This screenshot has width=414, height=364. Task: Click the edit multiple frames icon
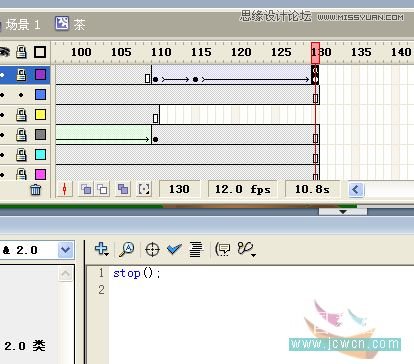click(123, 189)
